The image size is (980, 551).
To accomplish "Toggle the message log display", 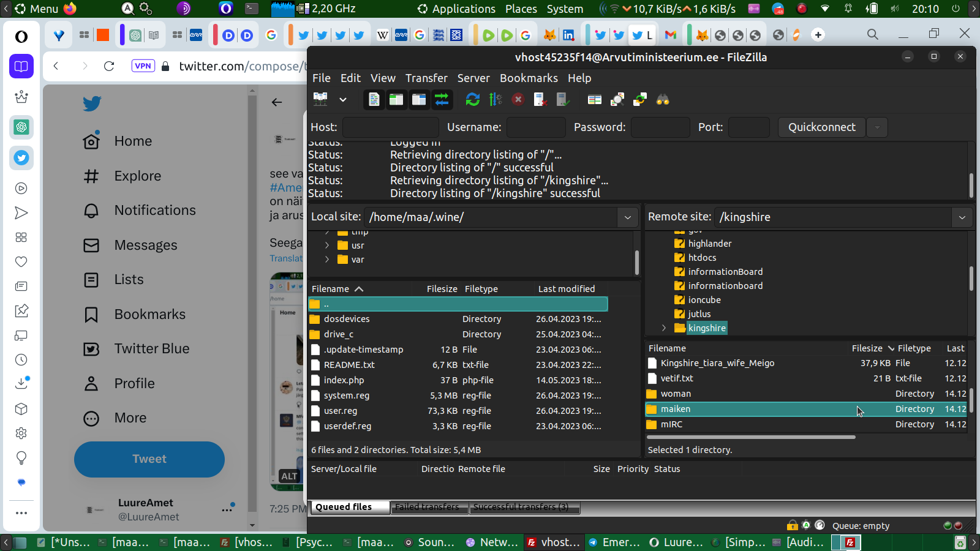I will (x=374, y=99).
